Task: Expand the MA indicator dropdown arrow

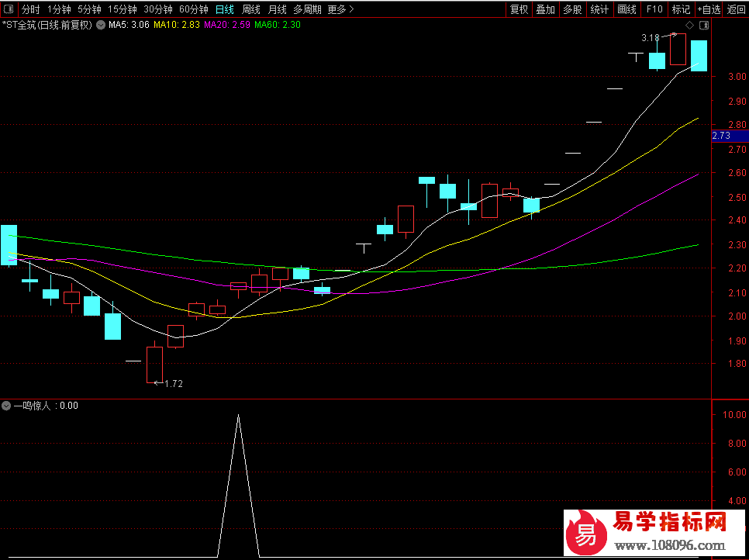Action: pos(100,25)
